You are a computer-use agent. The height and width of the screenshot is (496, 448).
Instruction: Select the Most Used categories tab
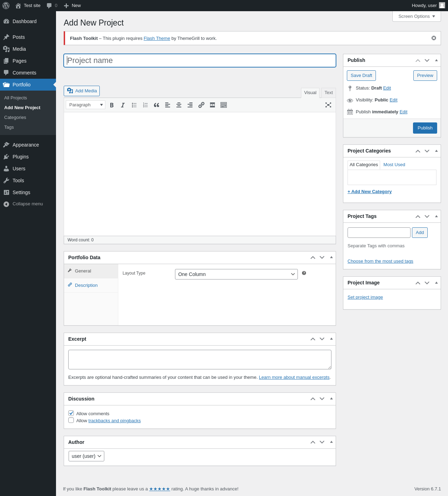(394, 165)
